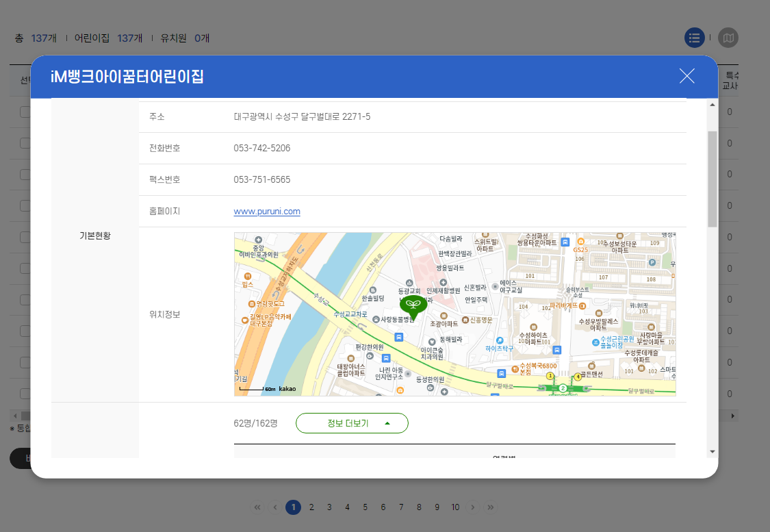Click 명랑핫도그 food marker icon
Image resolution: width=770 pixels, height=532 pixels.
click(x=251, y=304)
